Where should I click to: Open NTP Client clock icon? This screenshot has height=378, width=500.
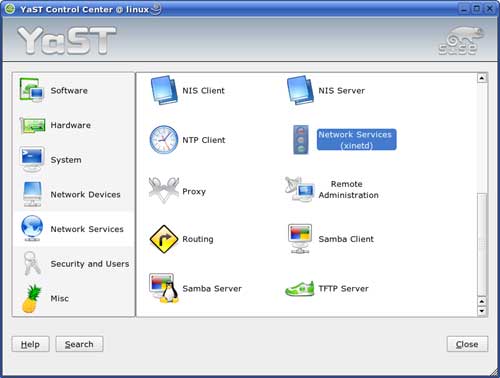coord(164,140)
